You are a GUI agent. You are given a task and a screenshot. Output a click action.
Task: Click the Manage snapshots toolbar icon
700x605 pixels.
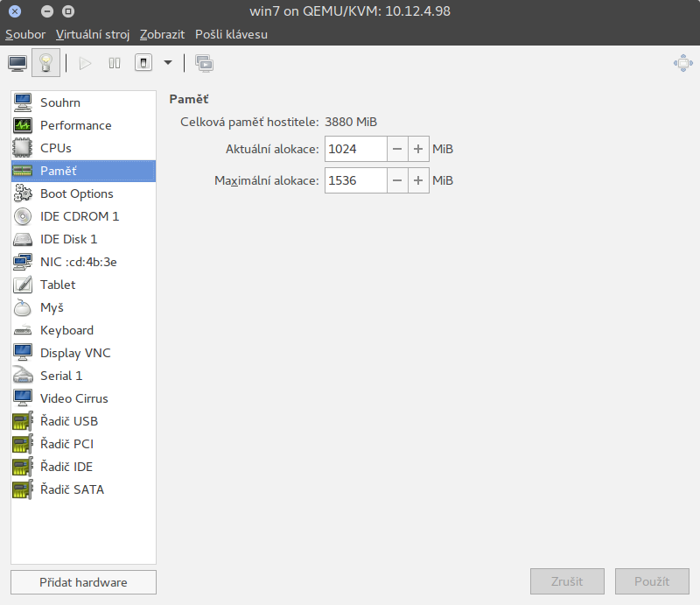pyautogui.click(x=204, y=63)
